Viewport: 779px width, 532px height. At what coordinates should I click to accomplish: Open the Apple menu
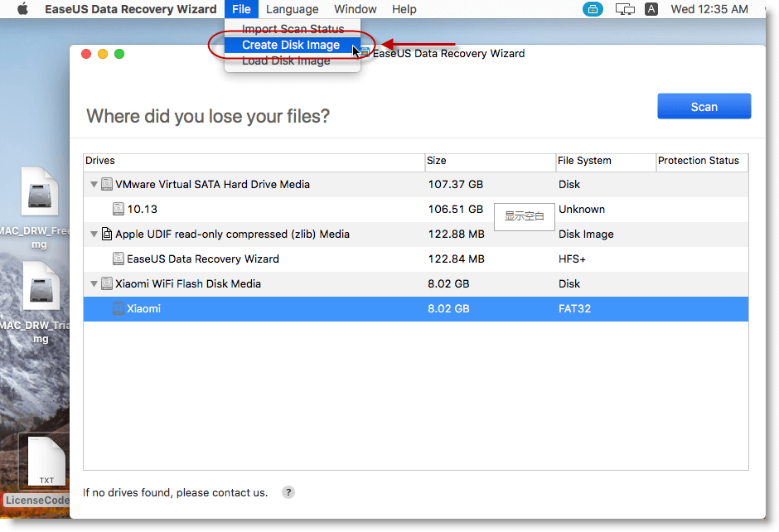(x=22, y=9)
